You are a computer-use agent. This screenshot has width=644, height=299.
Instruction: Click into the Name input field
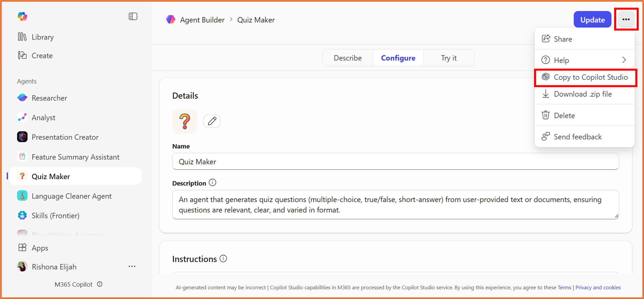coord(395,162)
